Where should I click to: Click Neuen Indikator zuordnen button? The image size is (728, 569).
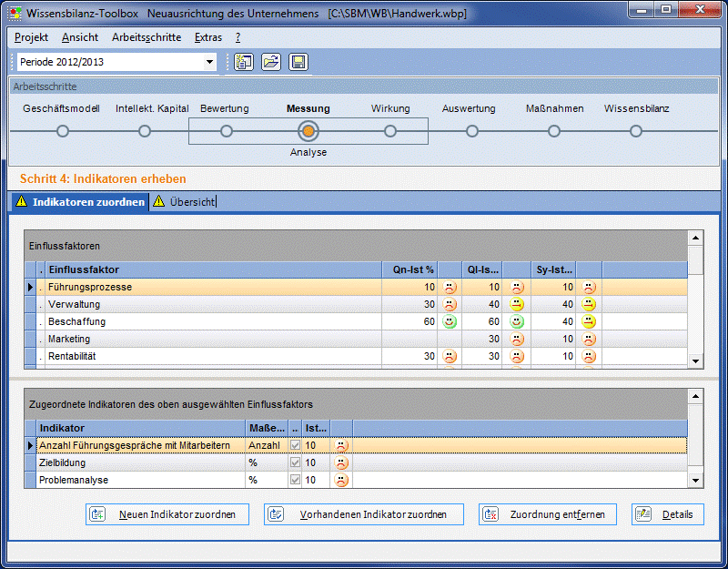click(167, 514)
